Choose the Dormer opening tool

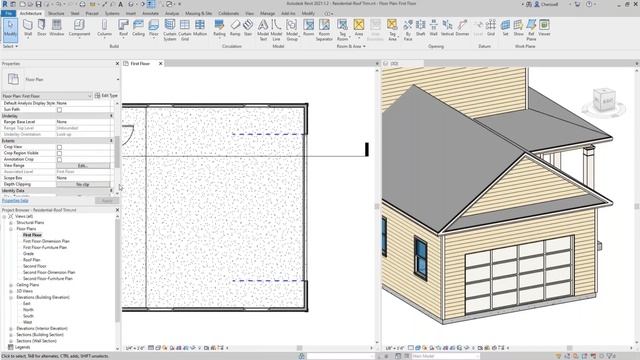point(462,28)
